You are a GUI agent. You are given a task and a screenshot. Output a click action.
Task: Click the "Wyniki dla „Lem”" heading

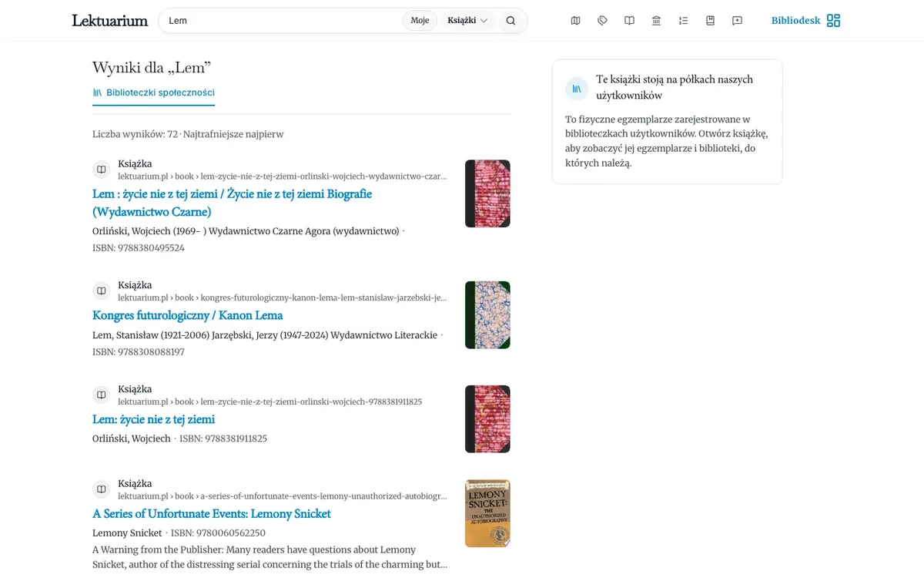coord(152,68)
